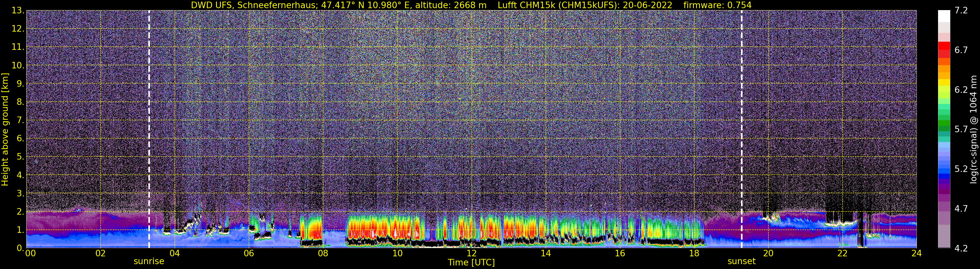Click the time axis tick label '14'
980x269 pixels.
tap(545, 253)
